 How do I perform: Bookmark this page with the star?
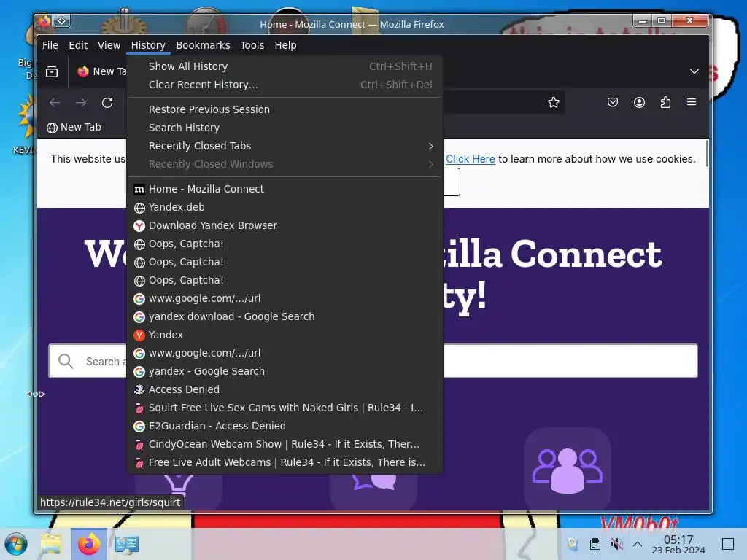tap(553, 102)
